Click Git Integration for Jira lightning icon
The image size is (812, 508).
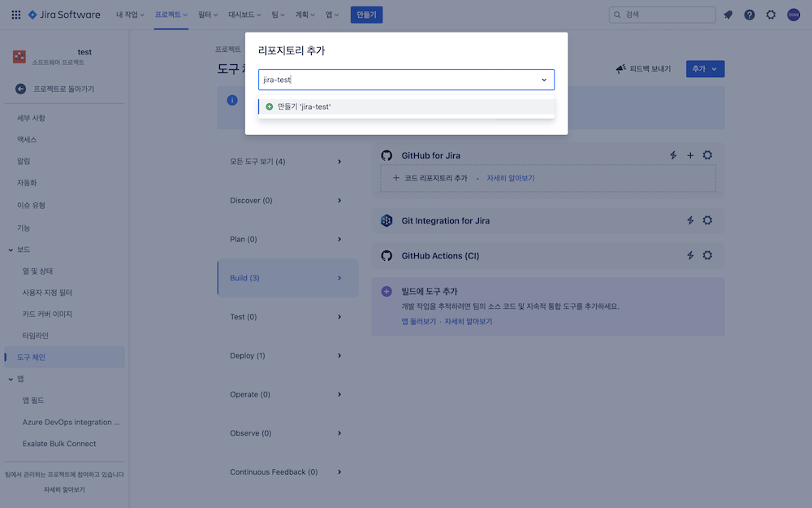click(690, 221)
